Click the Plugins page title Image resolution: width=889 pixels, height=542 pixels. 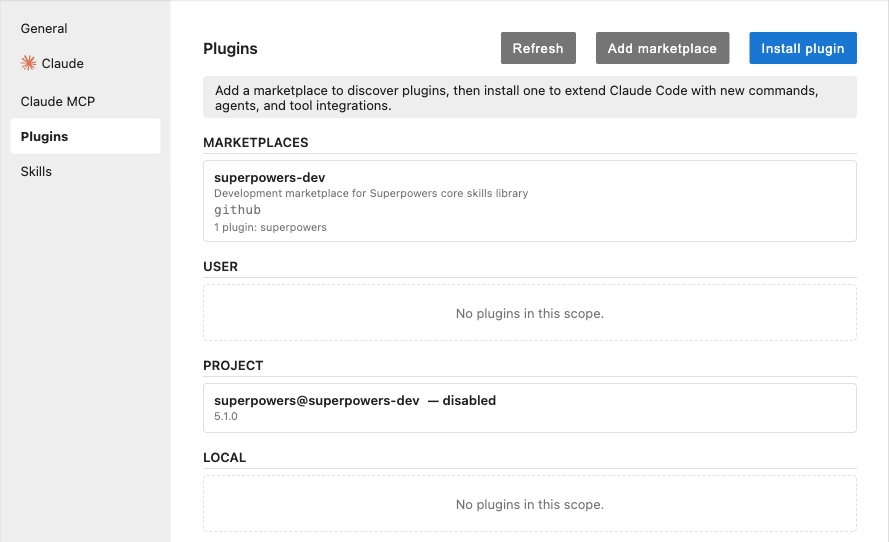[230, 49]
